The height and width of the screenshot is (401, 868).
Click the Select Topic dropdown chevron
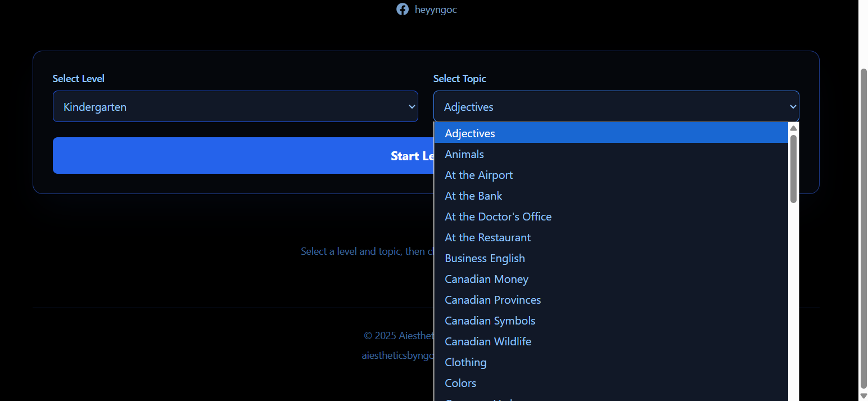click(793, 107)
